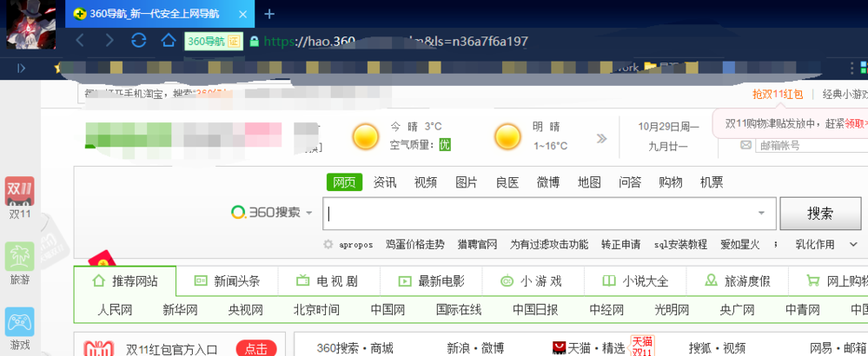
Task: Click the browser forward arrow
Action: (109, 40)
